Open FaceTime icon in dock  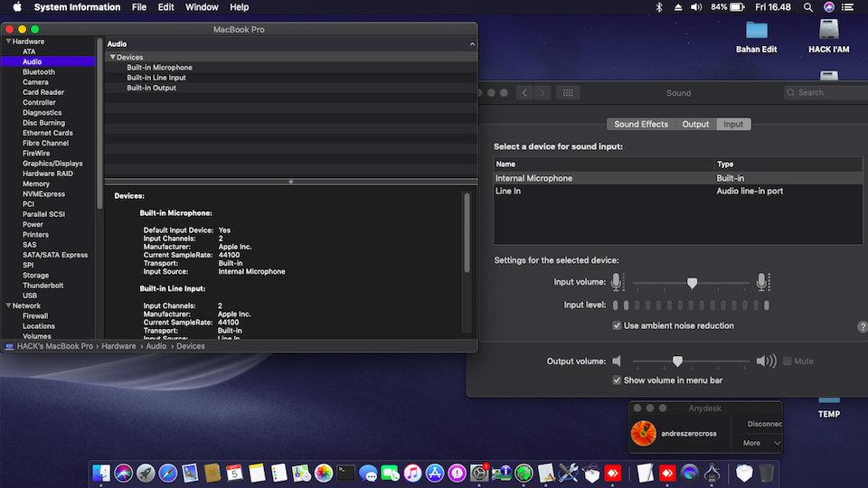391,473
